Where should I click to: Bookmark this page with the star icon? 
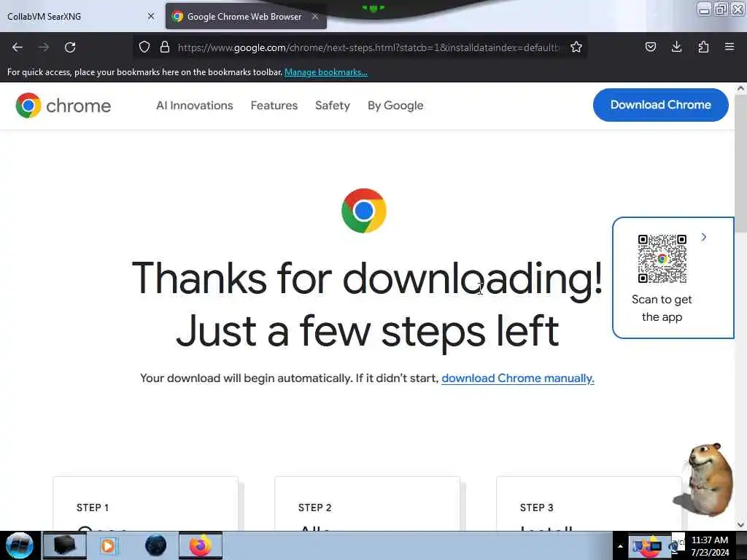pyautogui.click(x=576, y=47)
